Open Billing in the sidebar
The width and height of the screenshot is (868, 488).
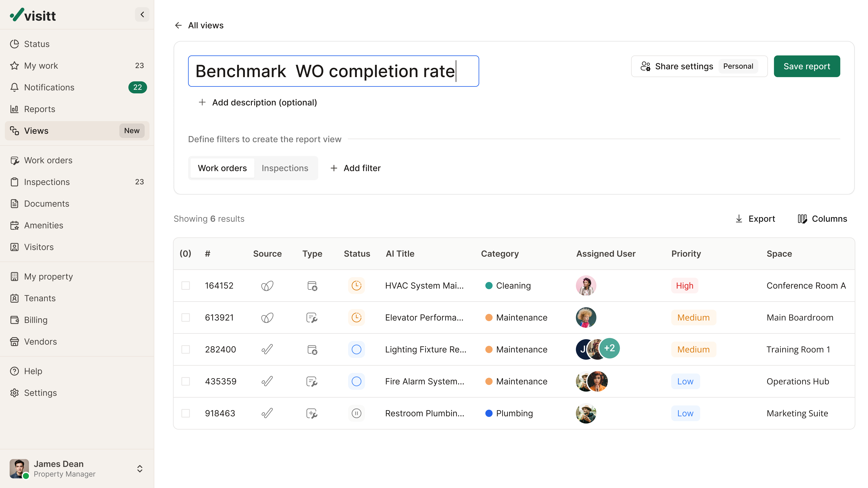tap(77, 320)
